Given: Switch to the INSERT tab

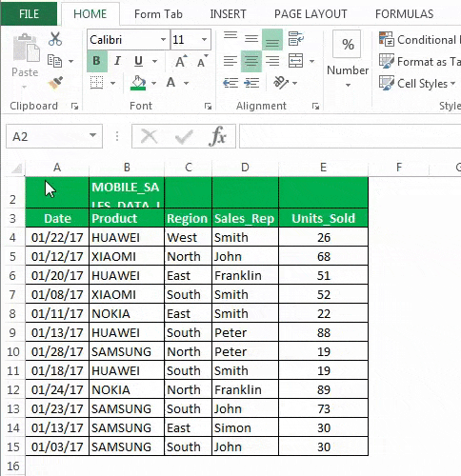Looking at the screenshot, I should (x=228, y=14).
